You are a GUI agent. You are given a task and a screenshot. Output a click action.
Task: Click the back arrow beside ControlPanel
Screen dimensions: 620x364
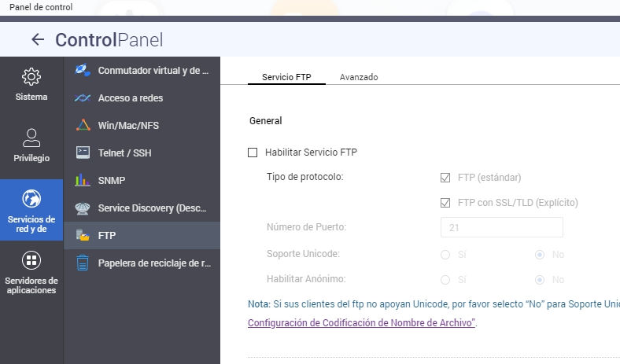[37, 40]
